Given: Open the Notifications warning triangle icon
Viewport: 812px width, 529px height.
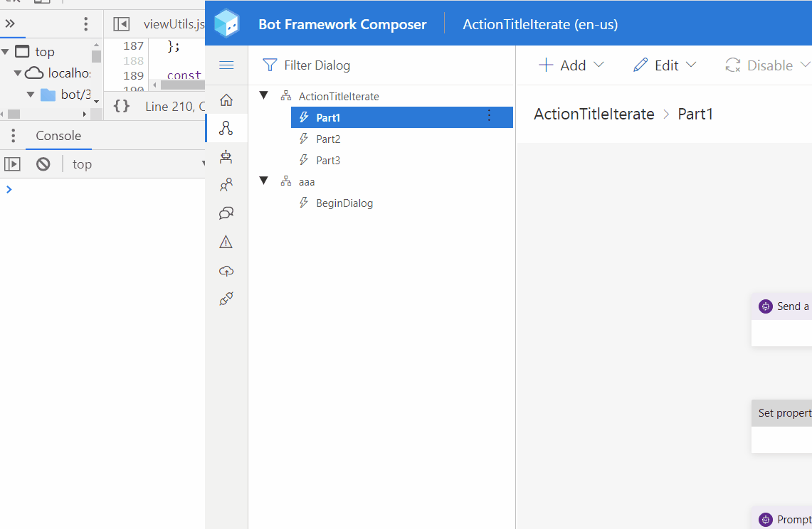Looking at the screenshot, I should (226, 242).
